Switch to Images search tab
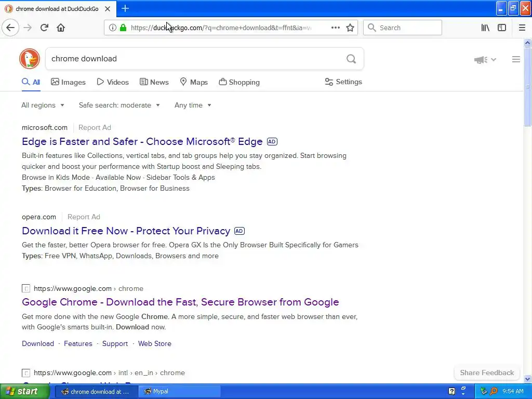The width and height of the screenshot is (532, 399). coord(68,82)
